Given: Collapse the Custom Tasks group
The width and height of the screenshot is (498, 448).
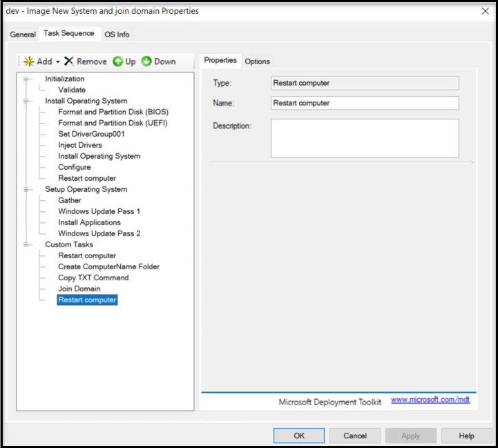Looking at the screenshot, I should (26, 244).
